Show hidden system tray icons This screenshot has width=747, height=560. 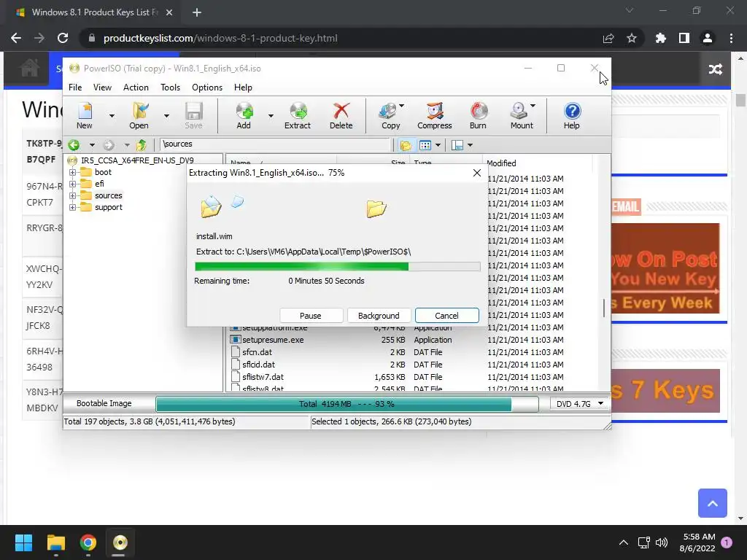coord(623,542)
